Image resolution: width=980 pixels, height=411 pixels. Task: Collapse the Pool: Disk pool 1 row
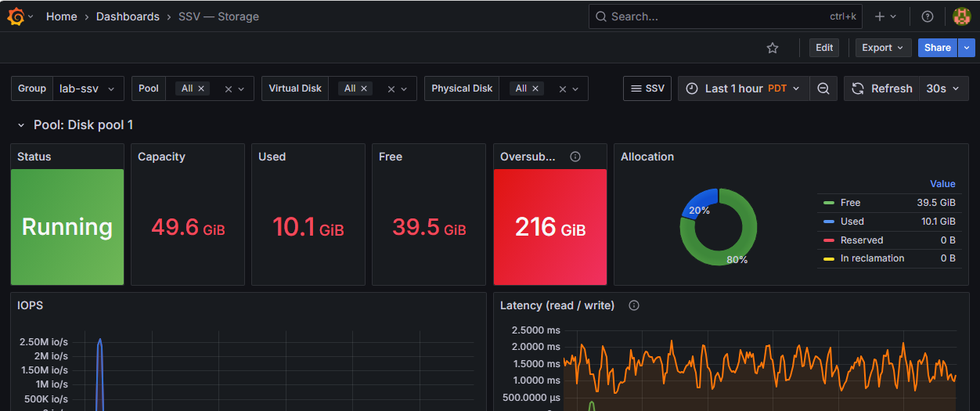(x=21, y=125)
